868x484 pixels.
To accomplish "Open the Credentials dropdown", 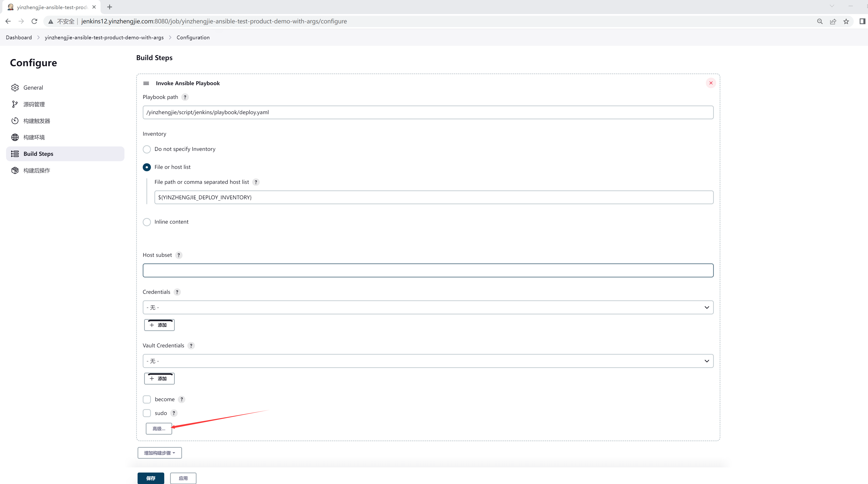I will pyautogui.click(x=428, y=307).
